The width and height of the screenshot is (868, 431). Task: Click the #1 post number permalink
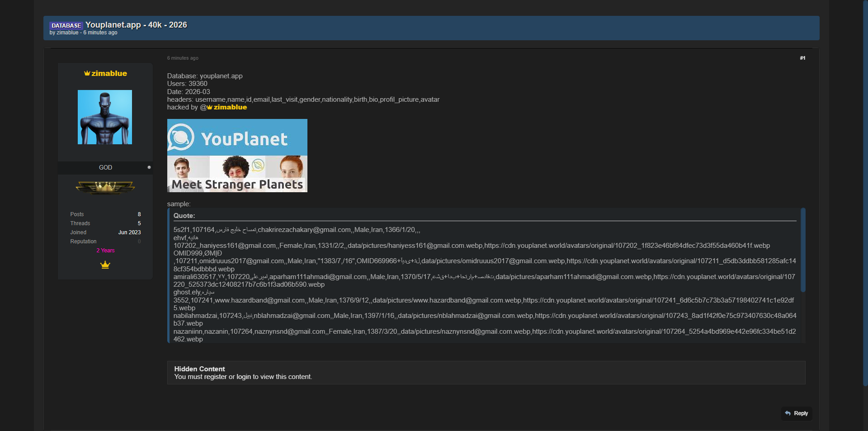click(x=802, y=58)
